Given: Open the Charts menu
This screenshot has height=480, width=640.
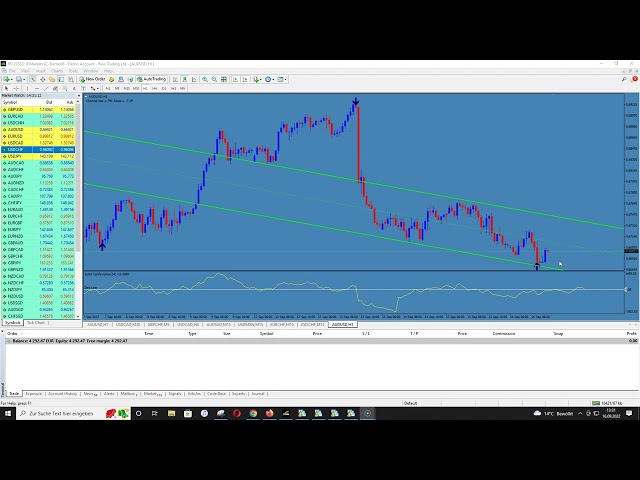Looking at the screenshot, I should (54, 71).
